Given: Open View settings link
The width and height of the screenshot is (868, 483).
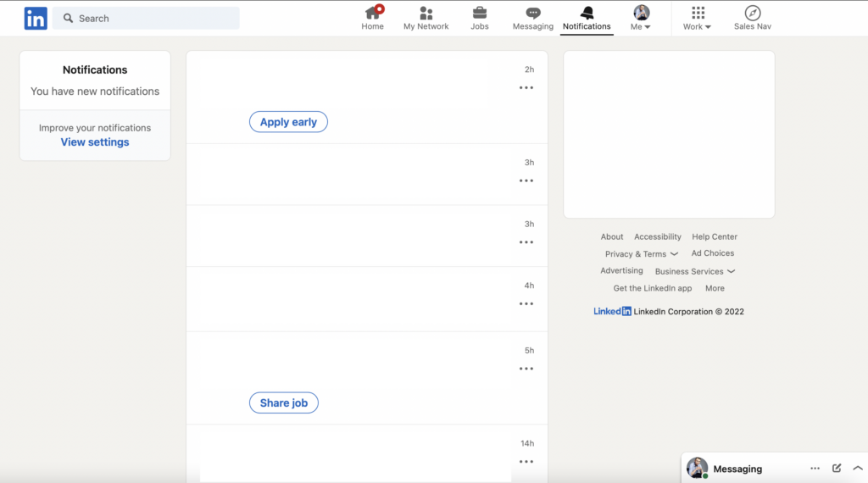Looking at the screenshot, I should (95, 142).
